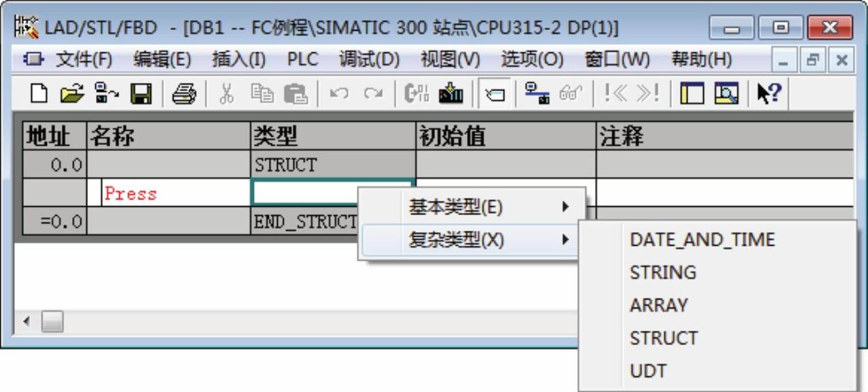This screenshot has width=868, height=392.
Task: Close the inner DB1 document window
Action: [x=842, y=60]
